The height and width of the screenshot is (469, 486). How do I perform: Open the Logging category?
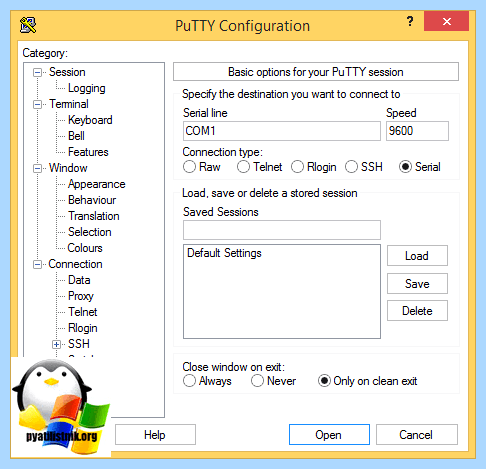[87, 88]
